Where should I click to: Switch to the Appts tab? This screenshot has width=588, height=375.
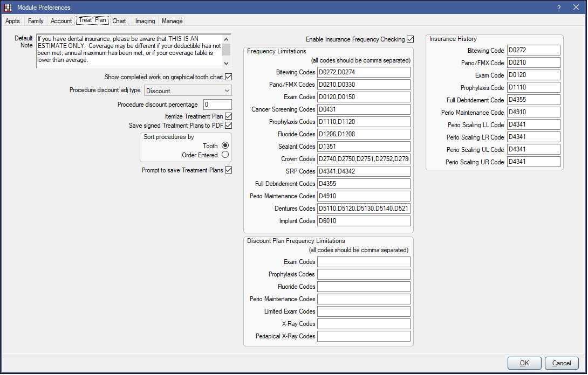12,21
